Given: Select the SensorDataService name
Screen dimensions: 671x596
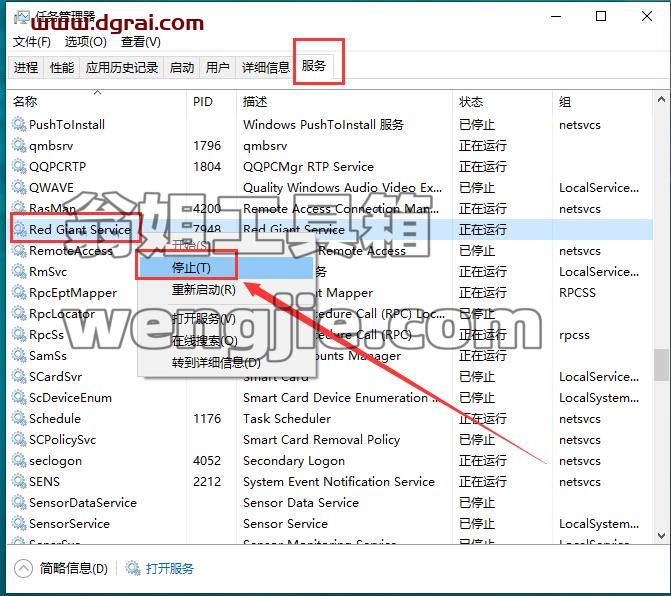Looking at the screenshot, I should click(x=83, y=503).
